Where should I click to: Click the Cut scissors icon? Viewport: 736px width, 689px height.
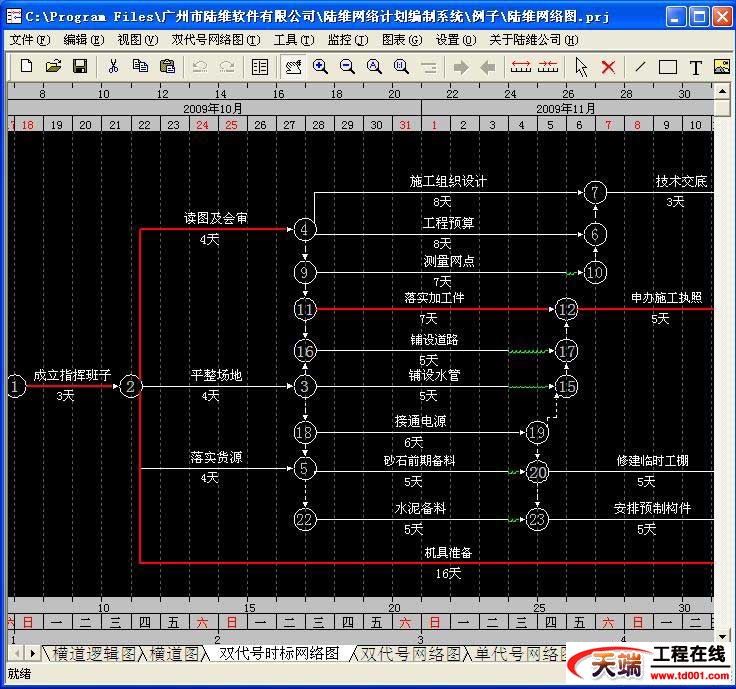click(113, 66)
